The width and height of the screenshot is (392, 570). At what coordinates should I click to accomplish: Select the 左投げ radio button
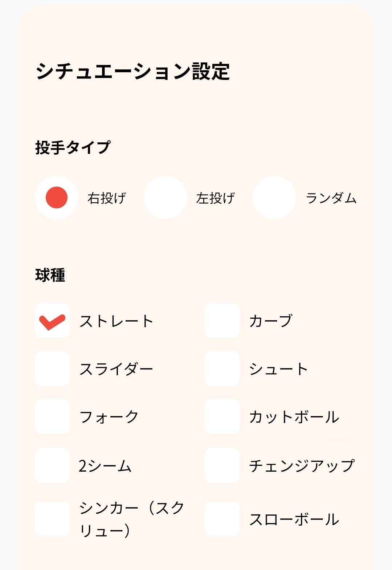click(166, 198)
